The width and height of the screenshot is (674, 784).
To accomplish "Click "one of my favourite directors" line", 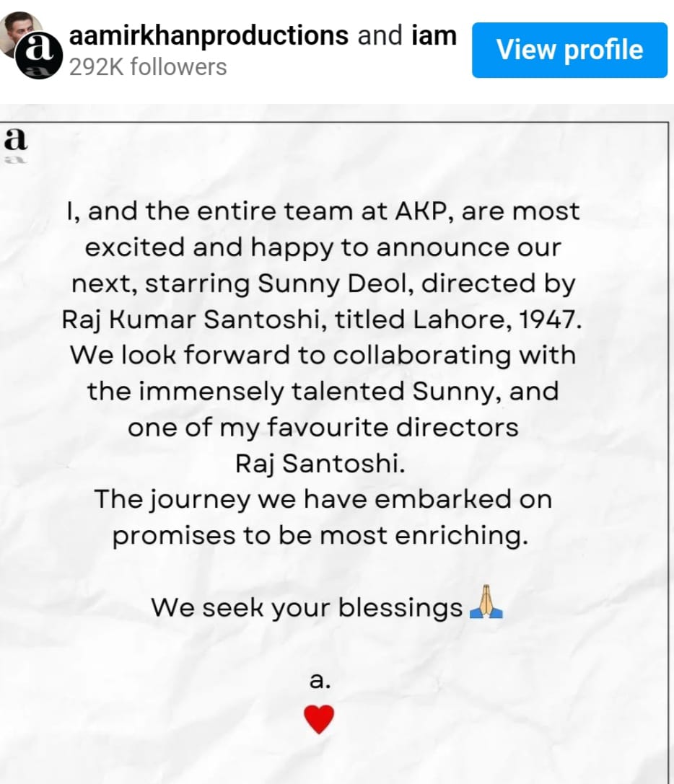I will coord(323,427).
